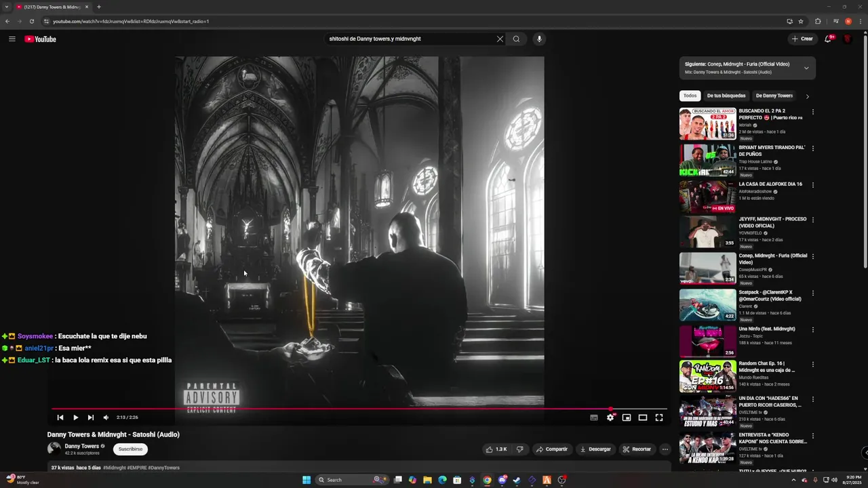Show more filter chips with the arrow

point(807,96)
